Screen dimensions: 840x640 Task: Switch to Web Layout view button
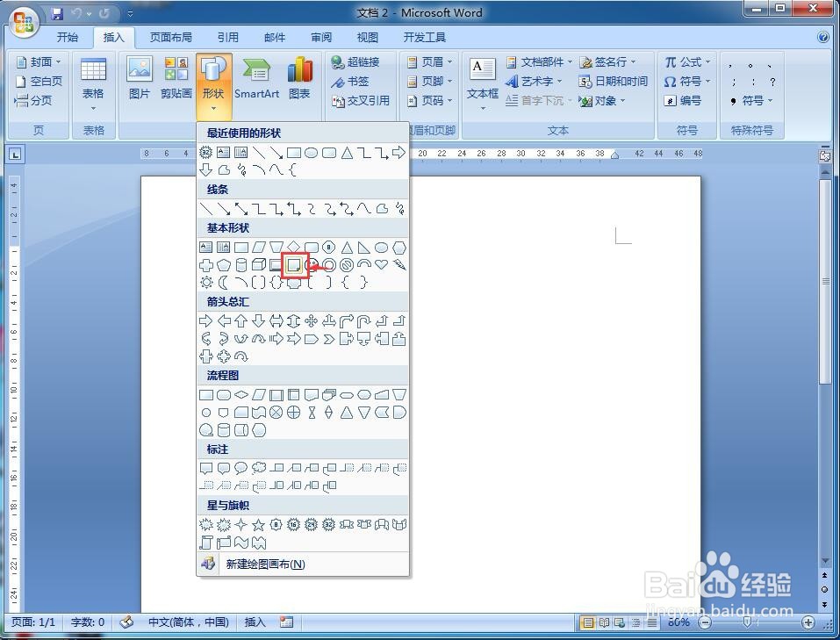pyautogui.click(x=620, y=622)
